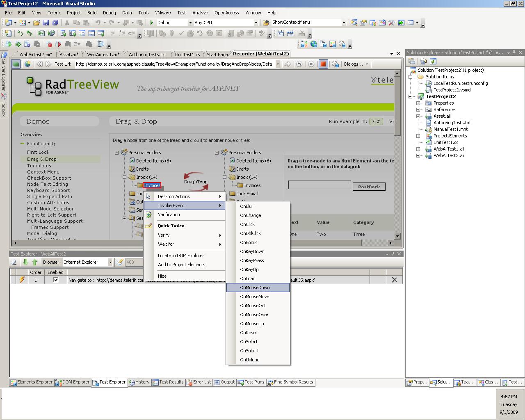Open the Browser Internet Explorer dropdown
Image resolution: width=525 pixels, height=420 pixels.
110,262
